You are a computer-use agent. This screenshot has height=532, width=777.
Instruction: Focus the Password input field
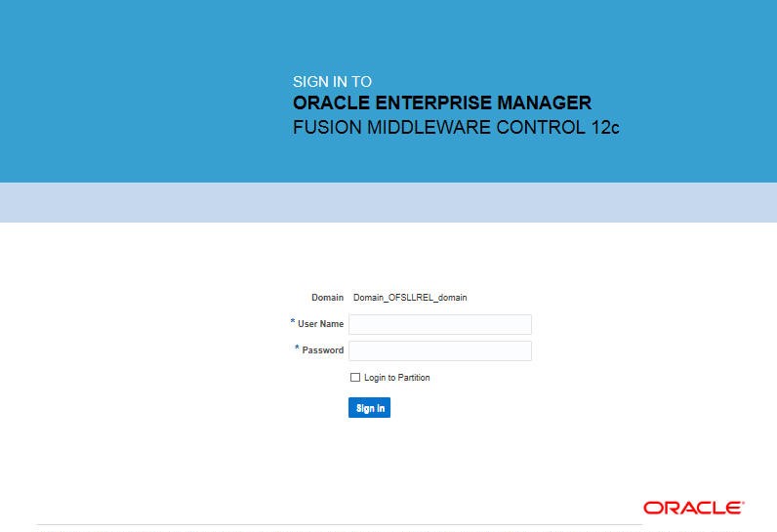pyautogui.click(x=440, y=350)
